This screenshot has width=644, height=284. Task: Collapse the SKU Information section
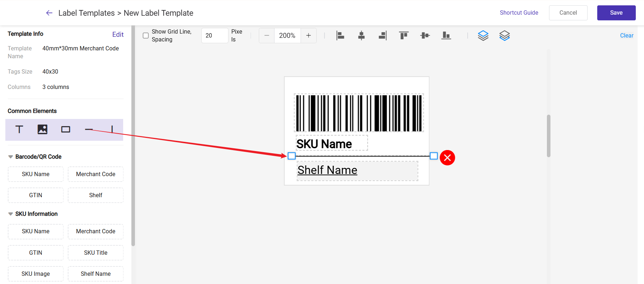pos(11,214)
